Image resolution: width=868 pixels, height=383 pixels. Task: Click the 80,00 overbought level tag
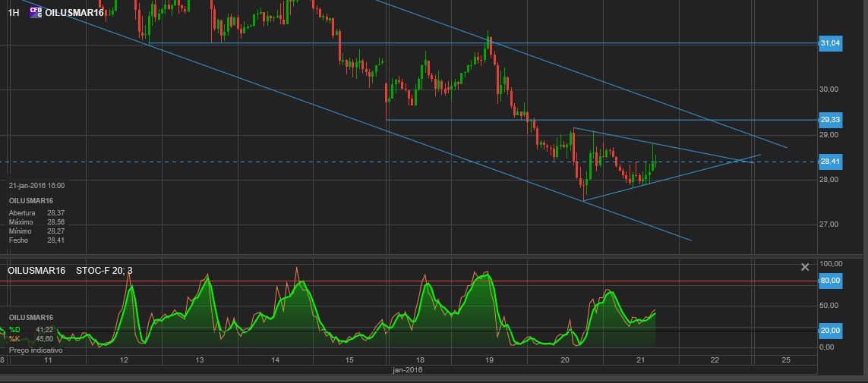click(830, 281)
